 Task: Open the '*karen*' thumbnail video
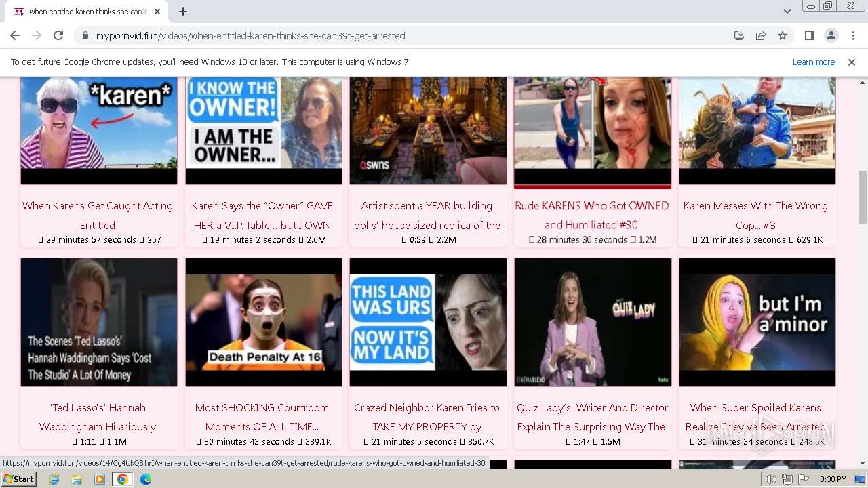pos(99,130)
